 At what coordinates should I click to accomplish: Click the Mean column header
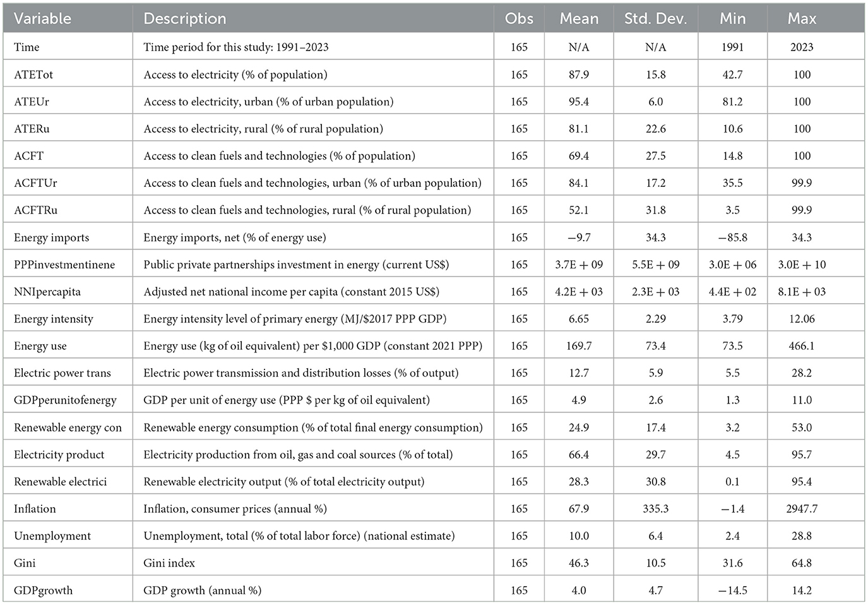[579, 19]
